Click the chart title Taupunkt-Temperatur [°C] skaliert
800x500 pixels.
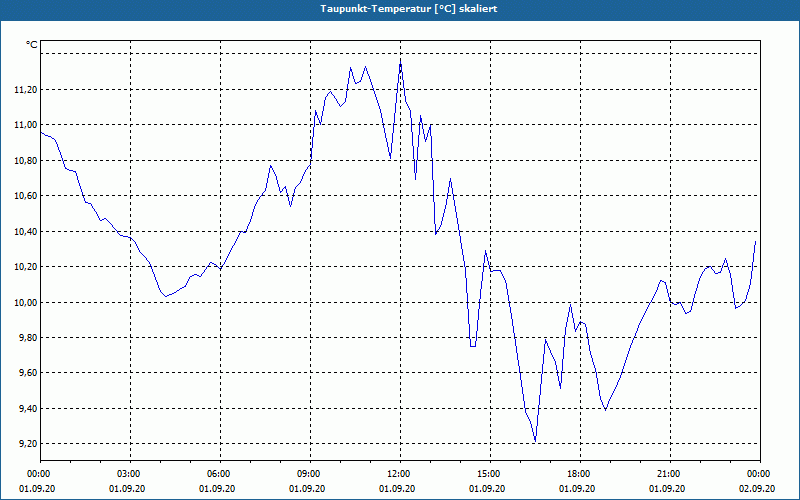pyautogui.click(x=409, y=9)
